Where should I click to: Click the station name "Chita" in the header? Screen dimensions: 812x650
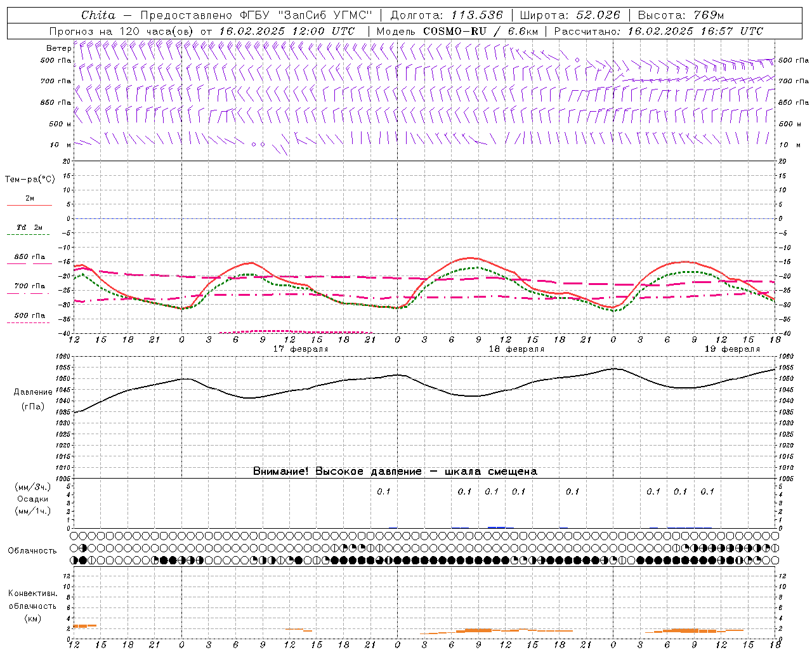(98, 15)
